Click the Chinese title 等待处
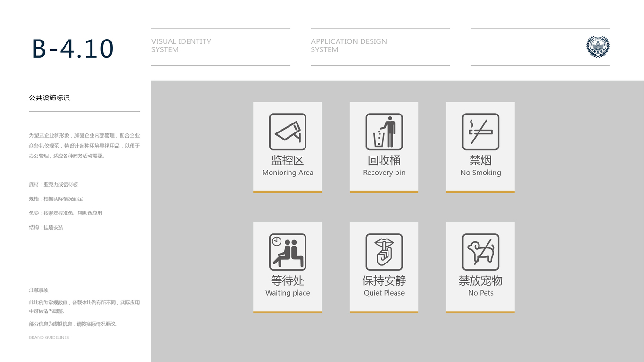 pos(288,280)
